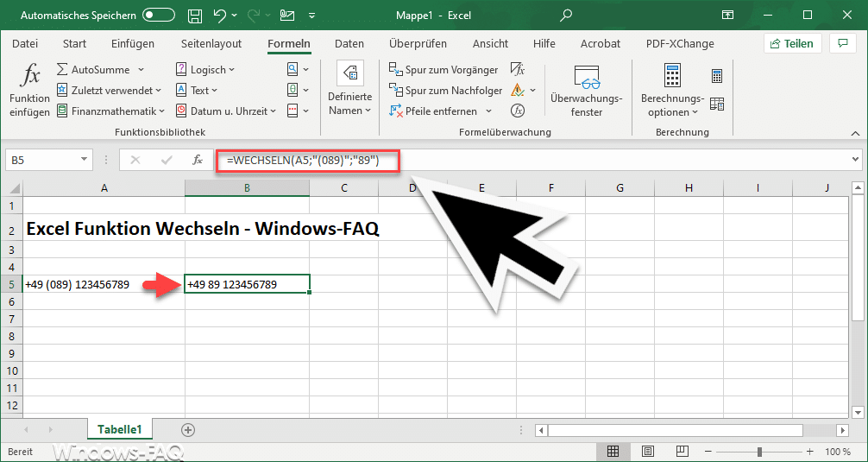Click the zoom slider handle
Image resolution: width=868 pixels, height=462 pixels.
(x=761, y=452)
